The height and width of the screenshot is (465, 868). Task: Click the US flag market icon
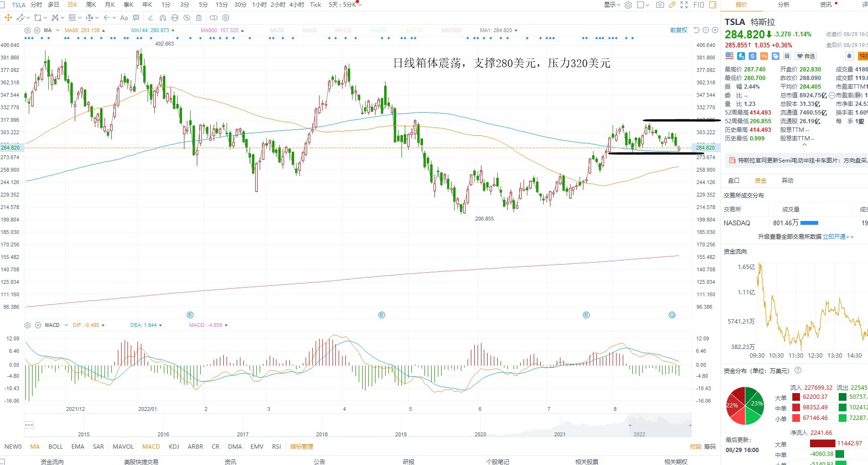pyautogui.click(x=730, y=56)
